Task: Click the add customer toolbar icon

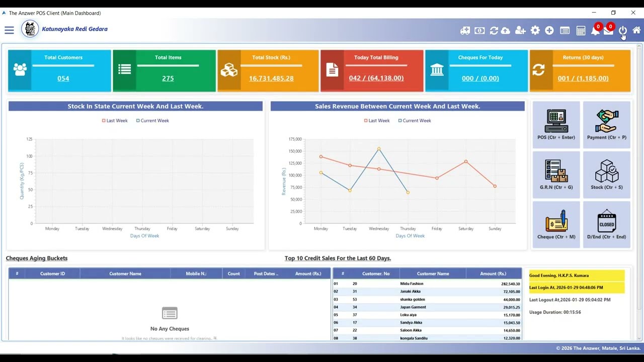Action: pyautogui.click(x=520, y=31)
